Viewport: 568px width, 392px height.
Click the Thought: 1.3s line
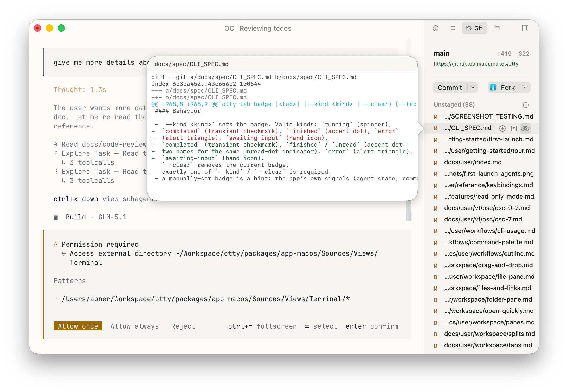(80, 90)
